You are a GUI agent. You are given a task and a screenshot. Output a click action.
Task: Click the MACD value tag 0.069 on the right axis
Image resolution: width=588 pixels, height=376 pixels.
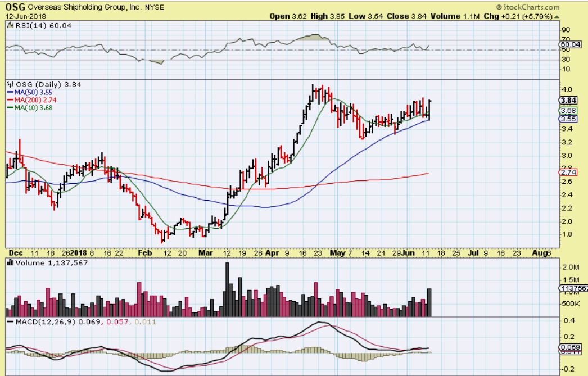pyautogui.click(x=570, y=347)
